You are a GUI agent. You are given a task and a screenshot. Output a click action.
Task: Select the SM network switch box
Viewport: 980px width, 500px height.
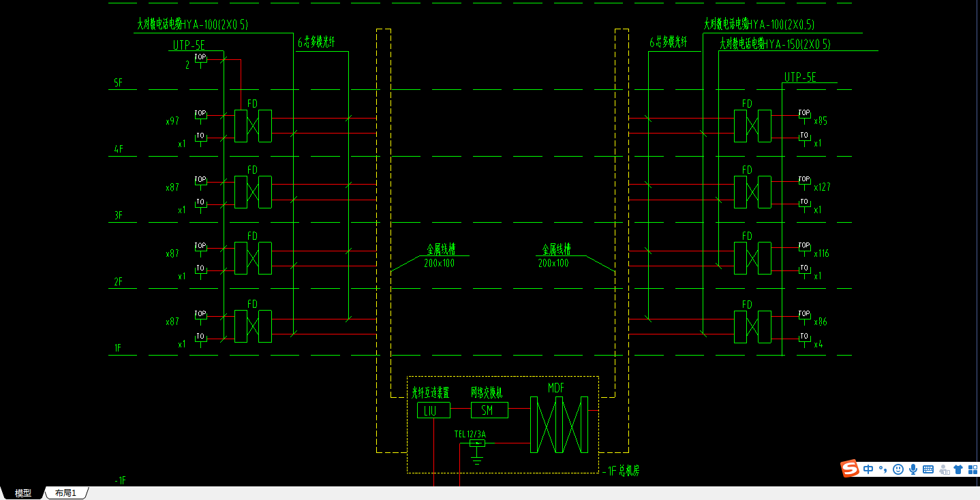pos(489,410)
